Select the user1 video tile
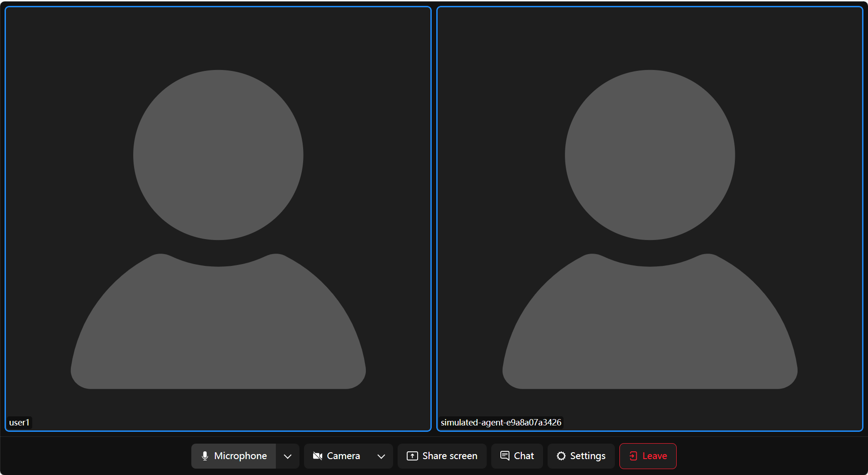This screenshot has width=868, height=475. tap(218, 219)
